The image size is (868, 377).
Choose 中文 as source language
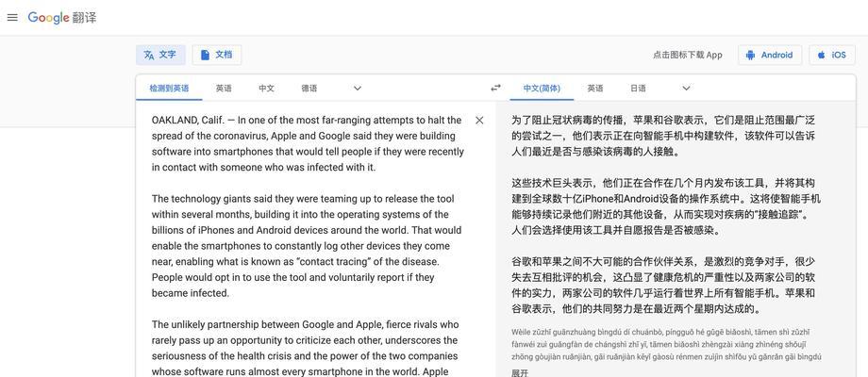point(266,89)
